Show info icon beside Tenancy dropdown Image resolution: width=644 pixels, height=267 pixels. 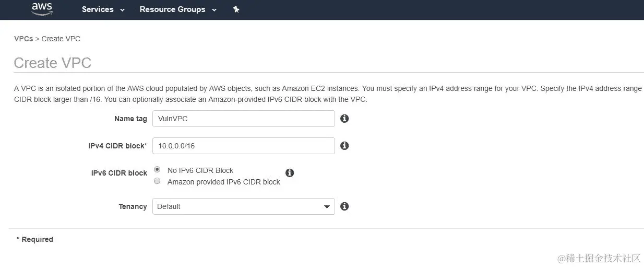344,206
